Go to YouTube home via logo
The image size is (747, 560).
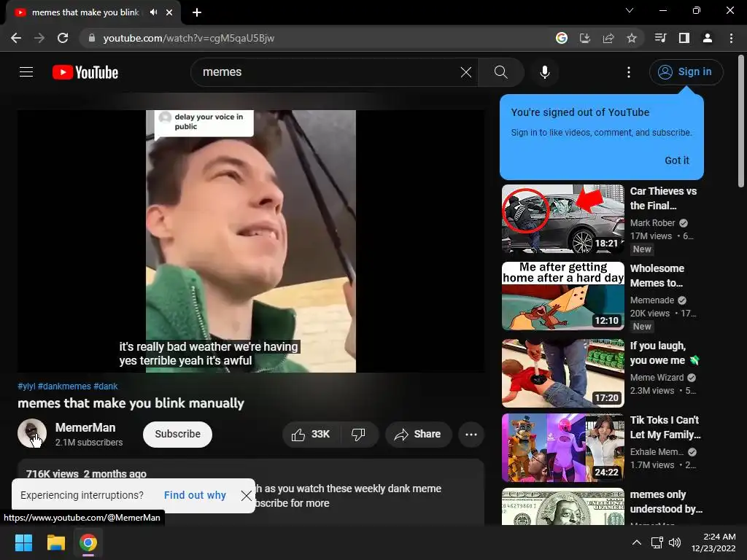[x=85, y=72]
